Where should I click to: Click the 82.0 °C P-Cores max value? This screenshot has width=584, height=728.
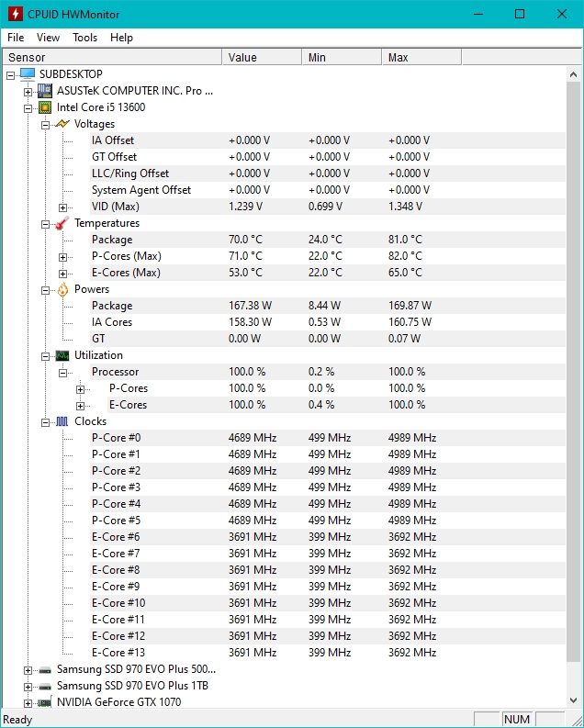405,256
